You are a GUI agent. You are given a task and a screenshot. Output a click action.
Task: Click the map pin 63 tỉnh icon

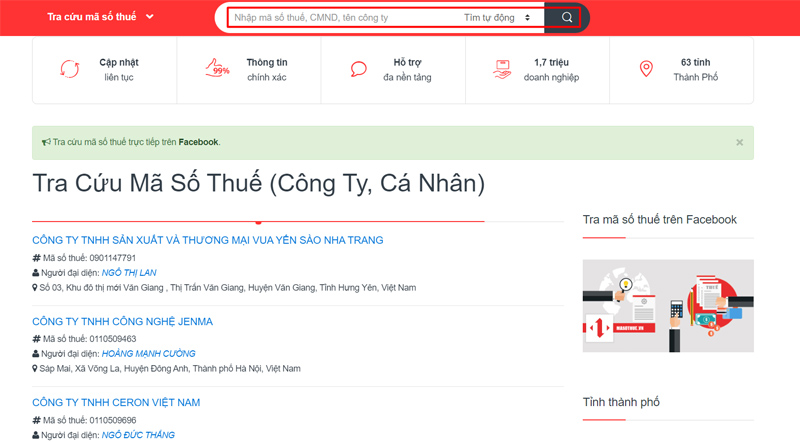(x=646, y=69)
